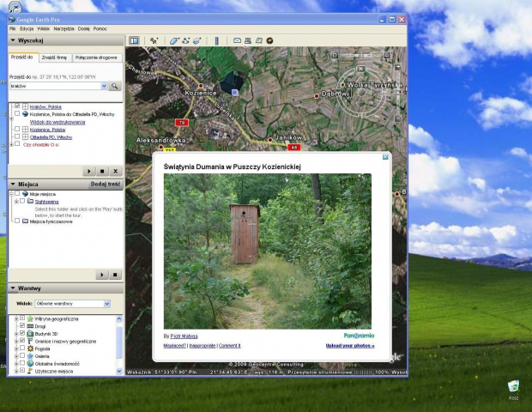Click the Print icon in toolbar

coord(248,40)
